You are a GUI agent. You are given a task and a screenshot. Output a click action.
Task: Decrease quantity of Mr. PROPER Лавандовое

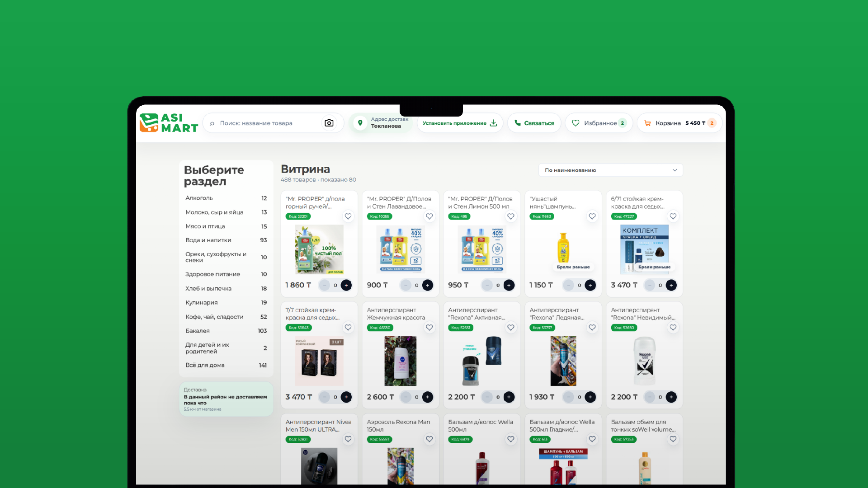pyautogui.click(x=406, y=285)
